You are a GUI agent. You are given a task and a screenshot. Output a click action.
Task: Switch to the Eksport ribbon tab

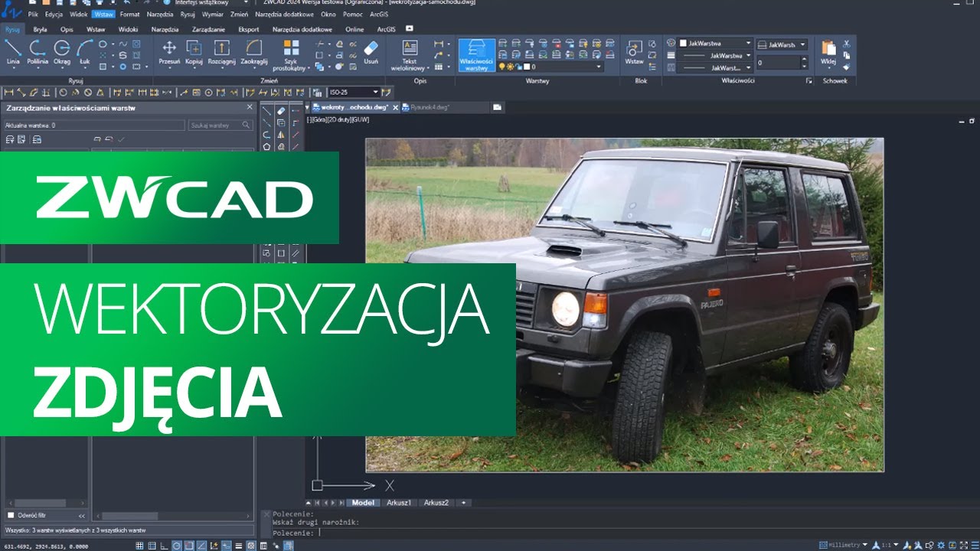[x=249, y=29]
